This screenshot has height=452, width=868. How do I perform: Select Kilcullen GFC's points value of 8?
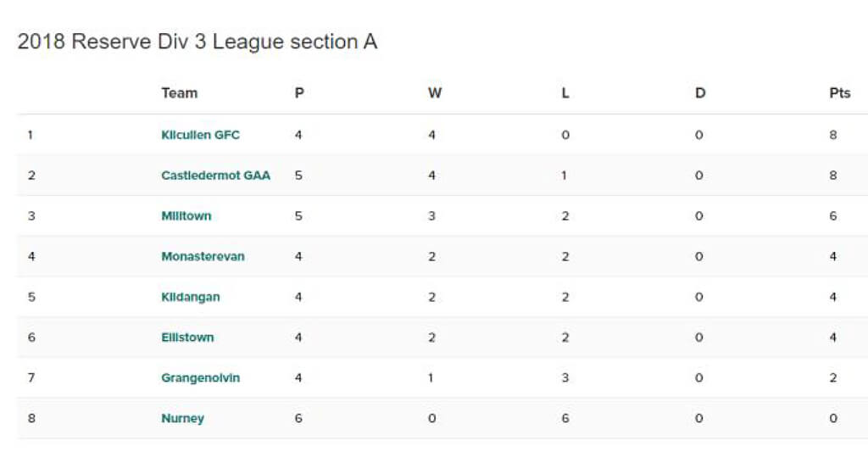pos(833,135)
